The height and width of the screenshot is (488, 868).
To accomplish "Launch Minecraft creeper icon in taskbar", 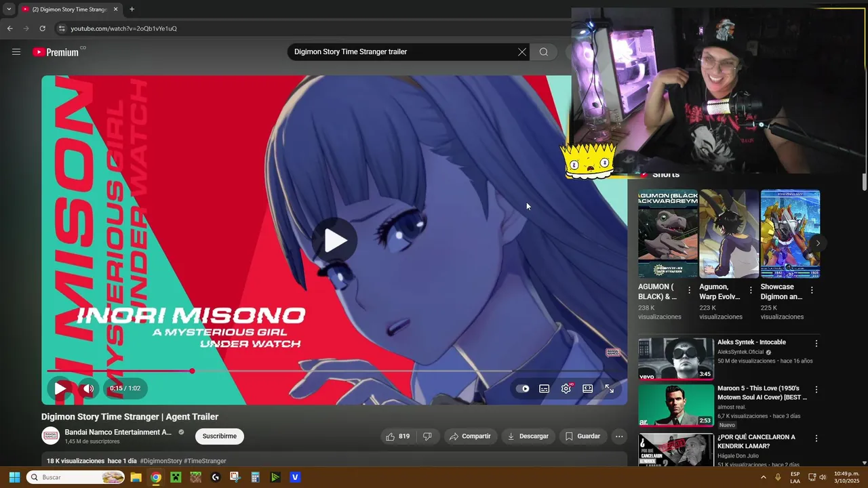I will click(176, 477).
